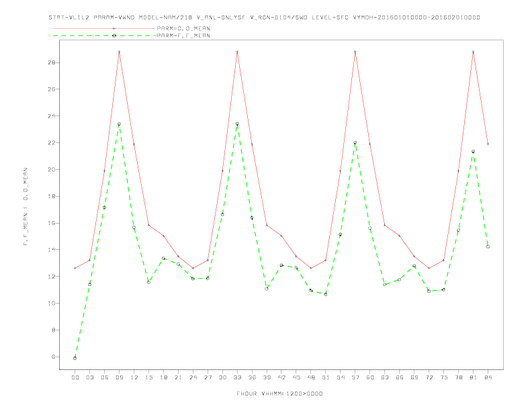Click the x-axis tick label 09
Image resolution: width=532 pixels, height=411 pixels.
119,377
